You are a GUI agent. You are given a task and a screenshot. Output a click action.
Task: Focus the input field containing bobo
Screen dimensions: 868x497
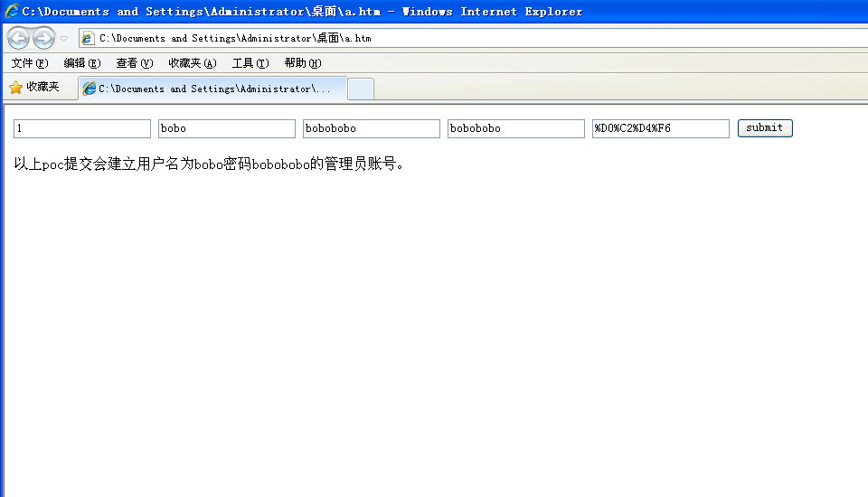[226, 128]
